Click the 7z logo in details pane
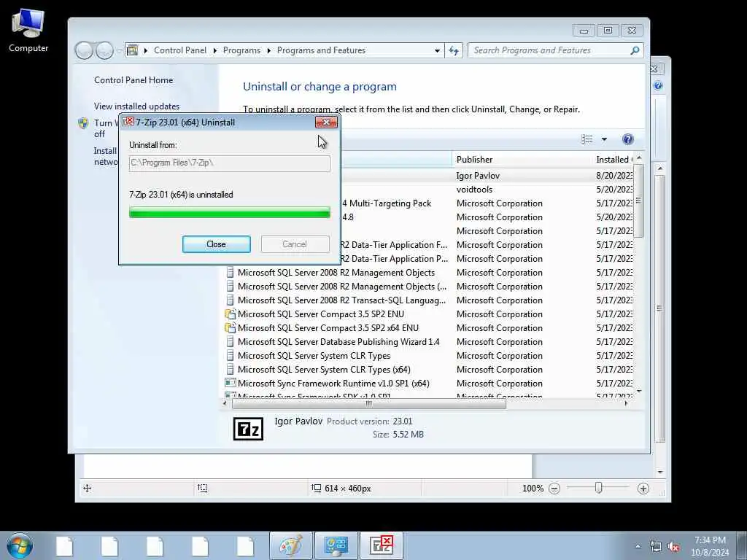The height and width of the screenshot is (560, 747). [x=248, y=429]
